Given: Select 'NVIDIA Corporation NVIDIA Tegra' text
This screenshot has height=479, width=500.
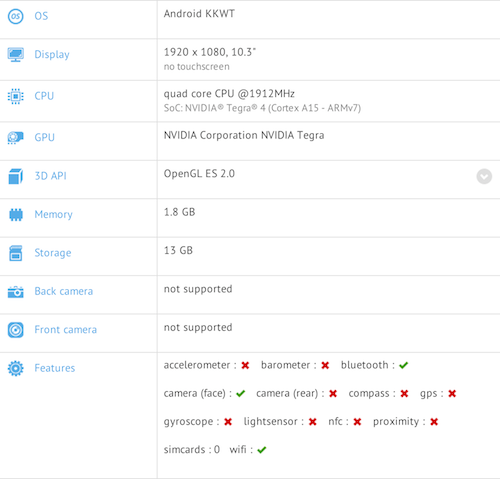Looking at the screenshot, I should coord(244,135).
